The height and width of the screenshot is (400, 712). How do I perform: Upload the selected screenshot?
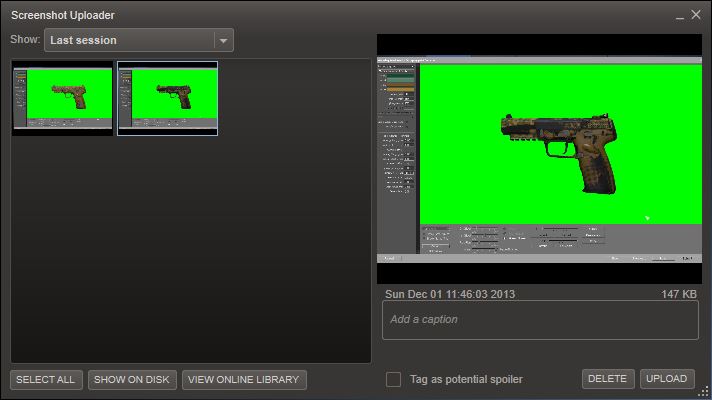point(667,379)
